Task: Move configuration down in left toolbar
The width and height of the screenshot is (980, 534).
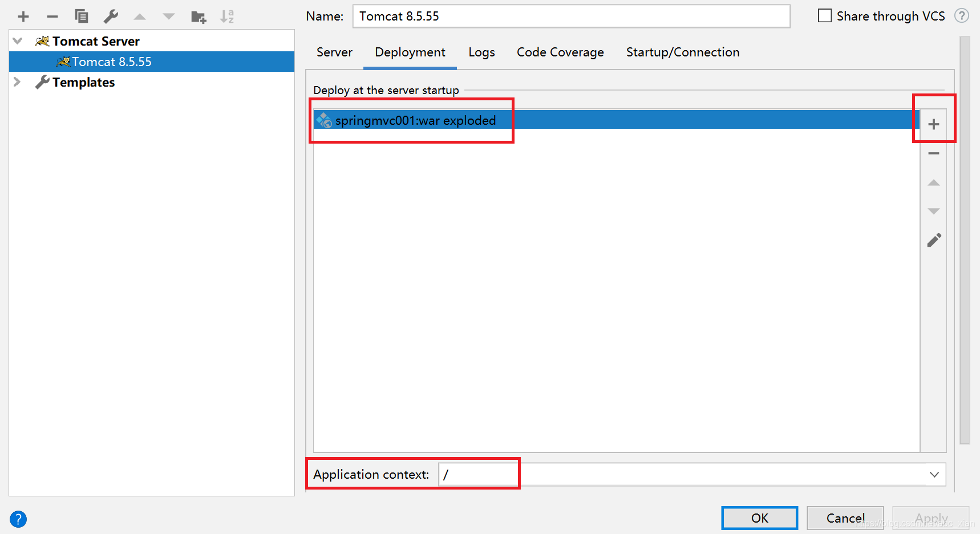Action: (169, 17)
